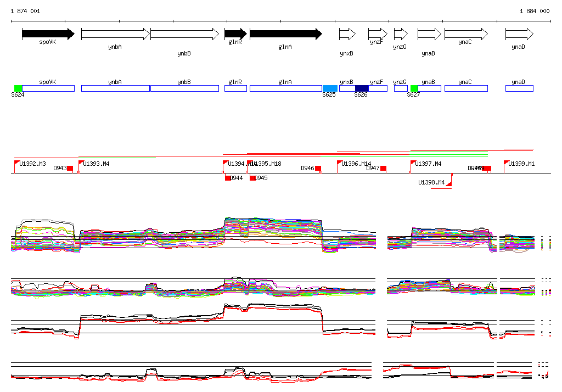Click the U1395.M18 upshift flag marker

pos(250,164)
